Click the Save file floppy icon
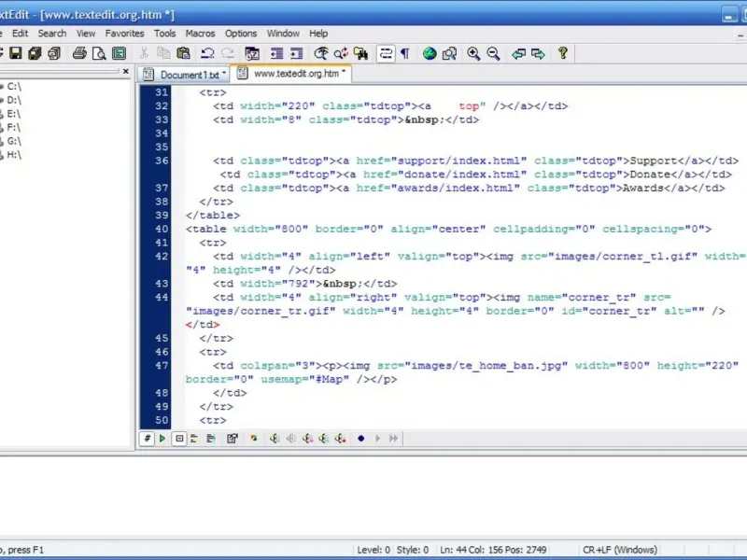This screenshot has height=560, width=747. click(x=16, y=53)
